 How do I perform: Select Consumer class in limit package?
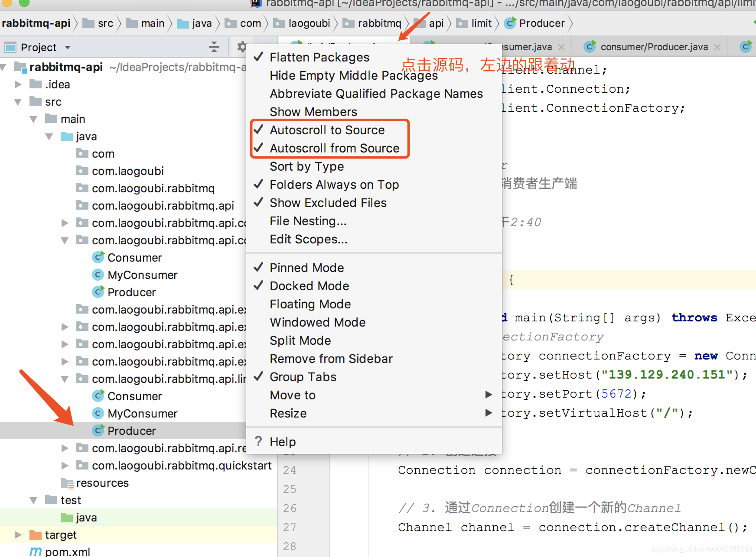[x=134, y=396]
